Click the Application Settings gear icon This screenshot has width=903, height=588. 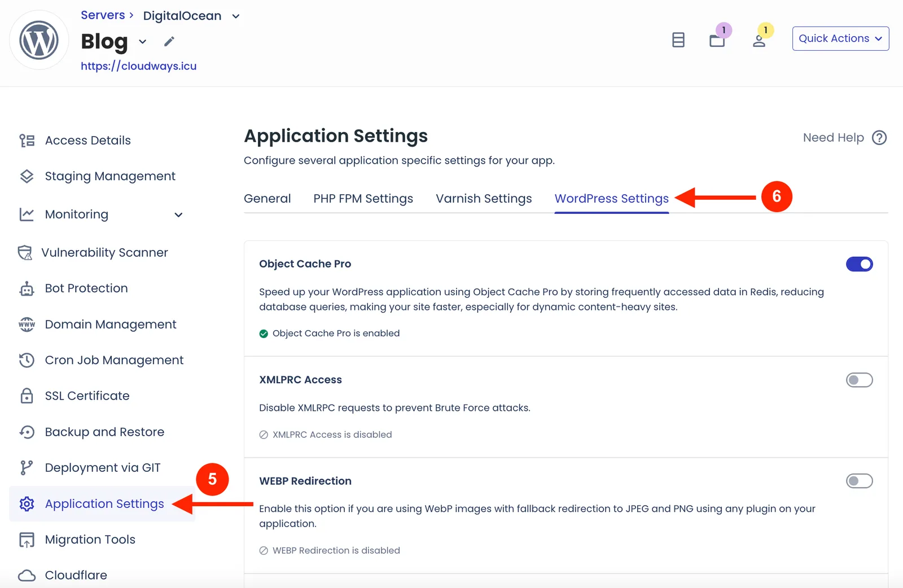coord(27,504)
